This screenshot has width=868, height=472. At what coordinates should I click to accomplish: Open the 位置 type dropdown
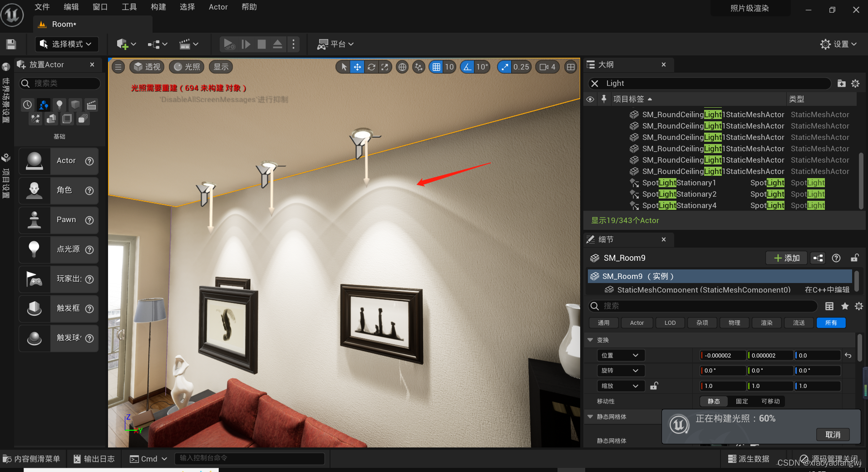pyautogui.click(x=621, y=355)
